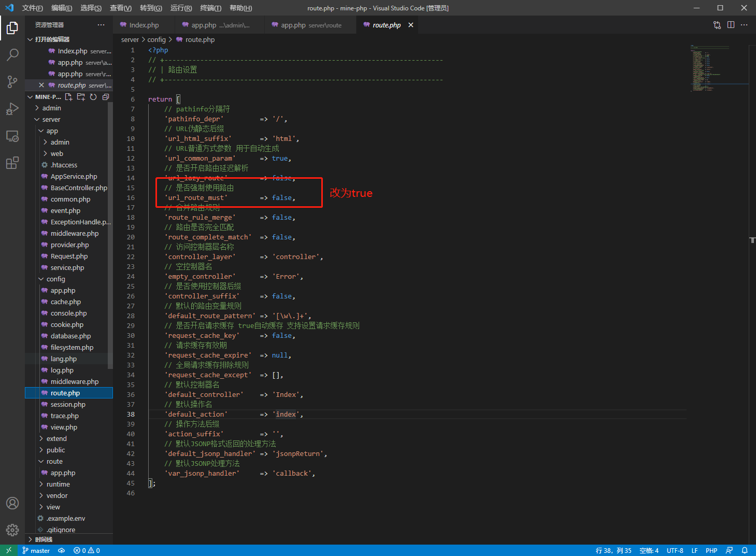The image size is (756, 556).
Task: Click the Collapse Folders icon in explorer
Action: click(106, 97)
